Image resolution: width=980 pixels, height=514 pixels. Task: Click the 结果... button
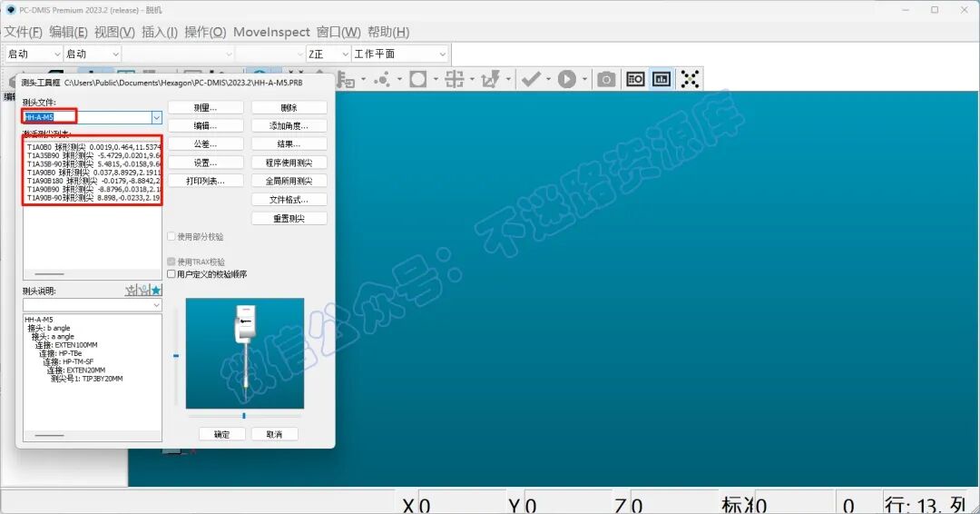[x=289, y=143]
